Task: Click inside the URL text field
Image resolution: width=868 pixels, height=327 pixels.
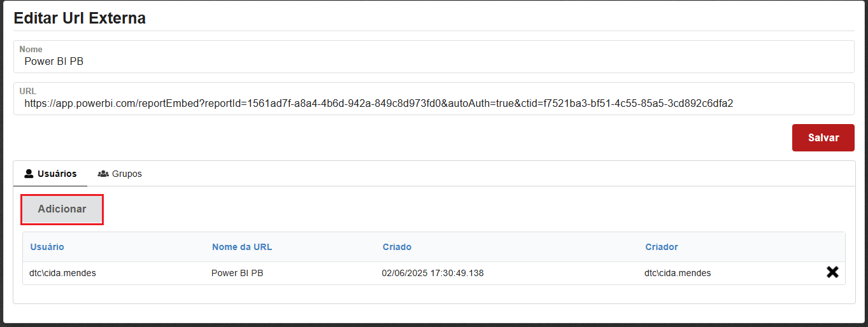Action: [x=433, y=103]
